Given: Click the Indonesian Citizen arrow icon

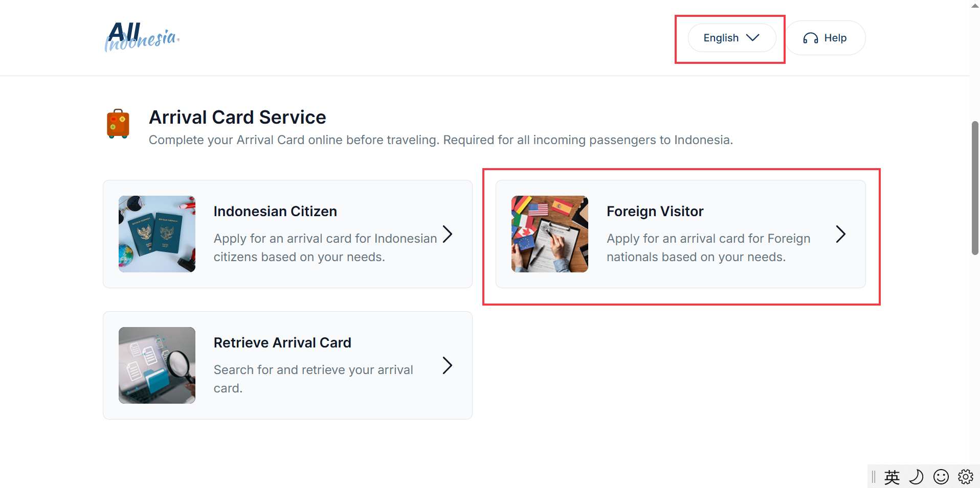Looking at the screenshot, I should coord(448,234).
